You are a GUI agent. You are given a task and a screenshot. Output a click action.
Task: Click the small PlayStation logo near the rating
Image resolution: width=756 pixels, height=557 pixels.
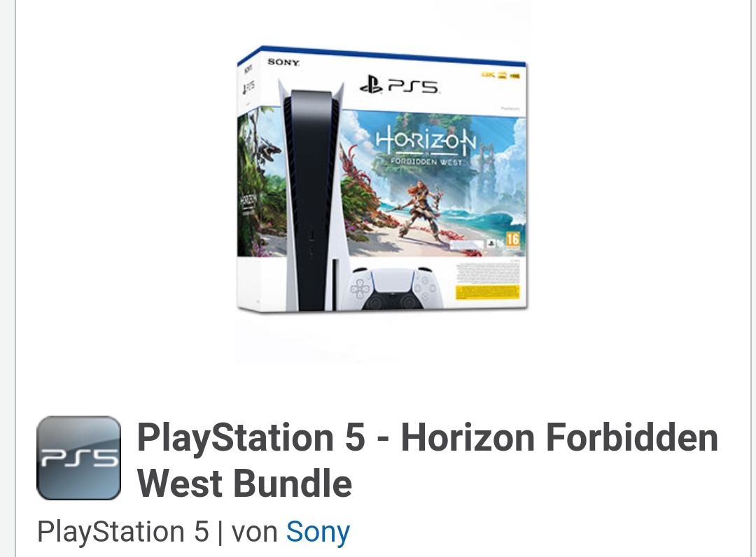pyautogui.click(x=491, y=244)
